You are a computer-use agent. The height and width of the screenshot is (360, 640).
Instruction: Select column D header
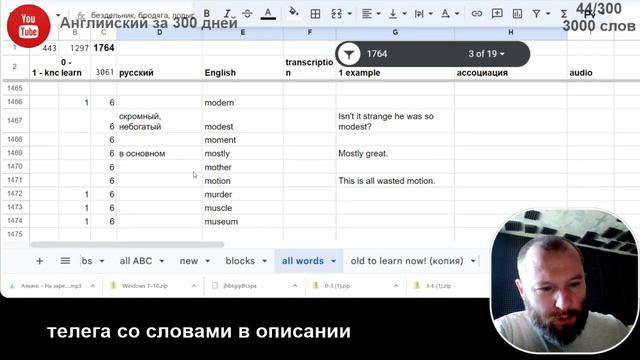point(159,32)
